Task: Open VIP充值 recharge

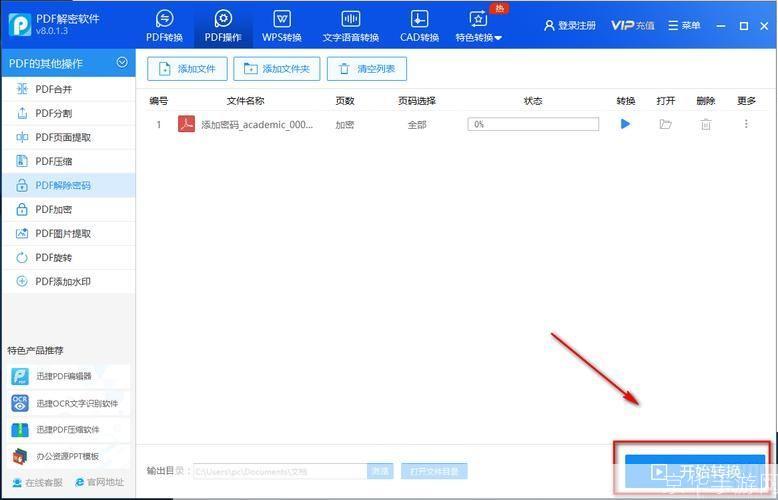Action: tap(633, 25)
